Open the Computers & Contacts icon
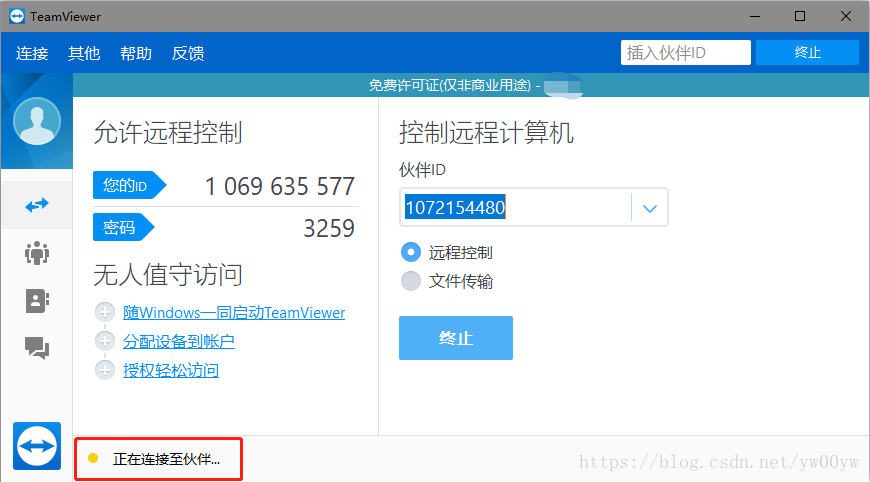Screen dimensions: 870x482 click(x=37, y=301)
